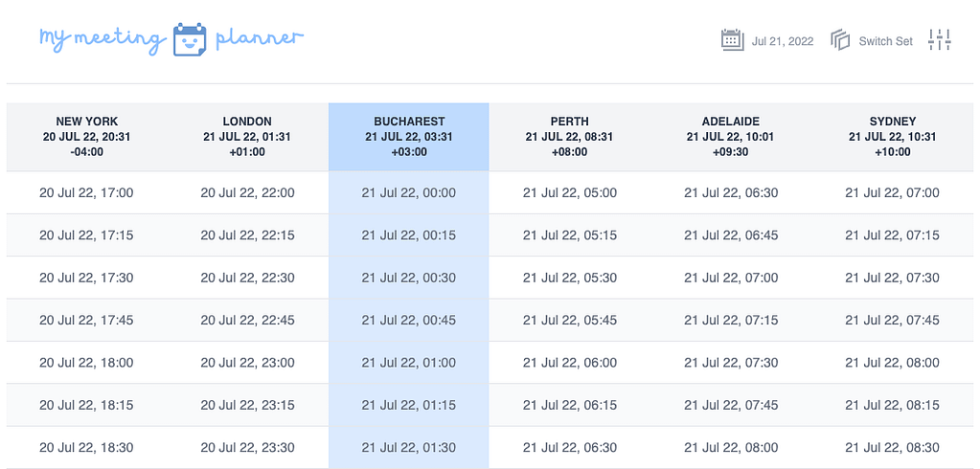Click London 20 Jul 22, 23:00 cell
This screenshot has height=469, width=980.
pos(247,363)
